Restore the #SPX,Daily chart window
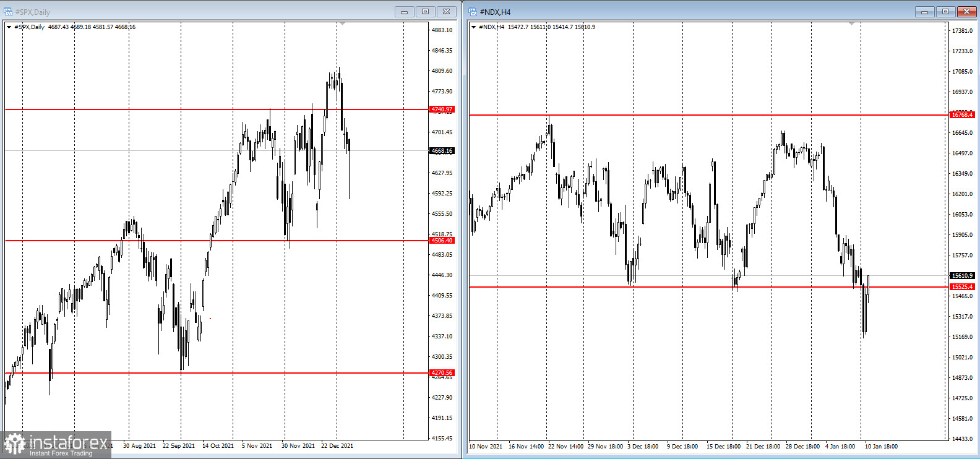The width and height of the screenshot is (980, 459). pos(425,12)
